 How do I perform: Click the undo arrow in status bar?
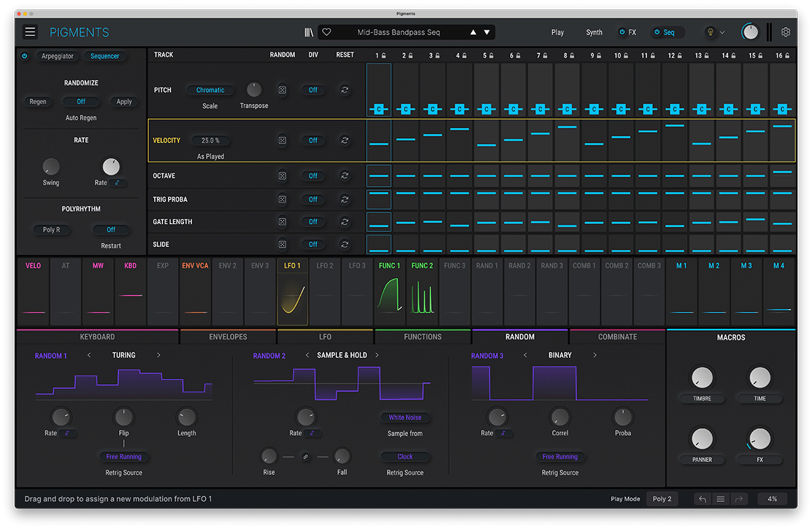[702, 499]
